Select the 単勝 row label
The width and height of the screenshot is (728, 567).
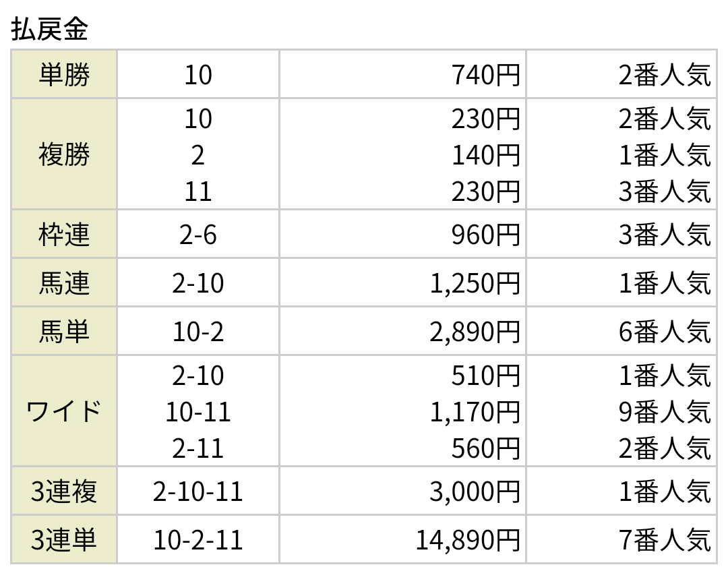click(x=64, y=74)
